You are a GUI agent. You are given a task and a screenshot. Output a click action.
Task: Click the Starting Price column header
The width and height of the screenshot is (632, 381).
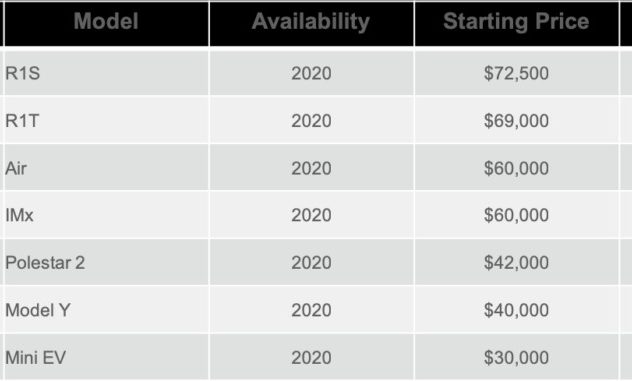516,23
